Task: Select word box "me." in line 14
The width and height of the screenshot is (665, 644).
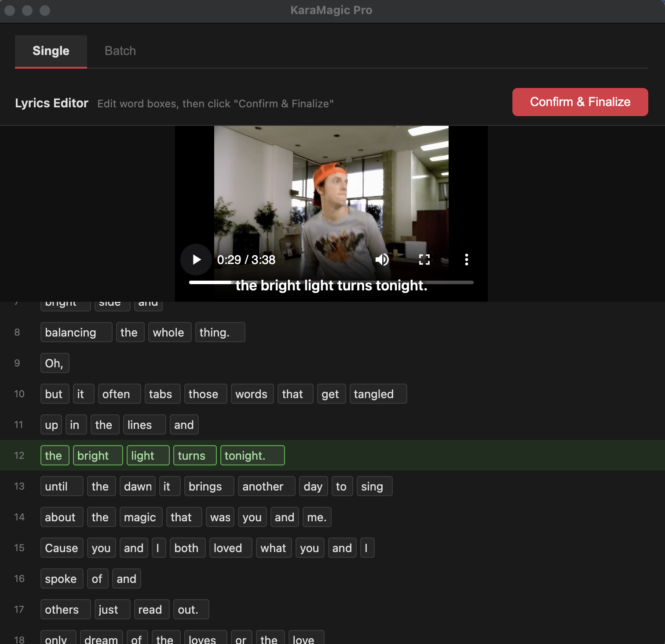Action: [x=317, y=517]
